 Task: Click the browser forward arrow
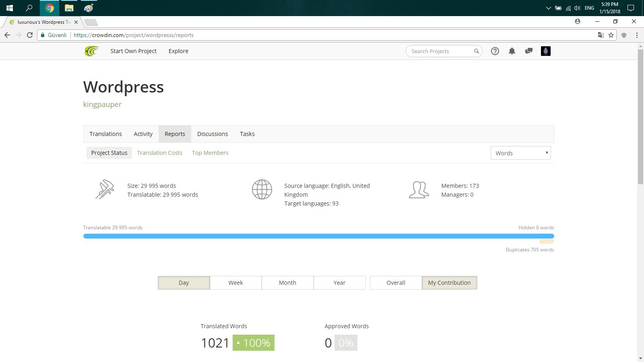[x=19, y=35]
